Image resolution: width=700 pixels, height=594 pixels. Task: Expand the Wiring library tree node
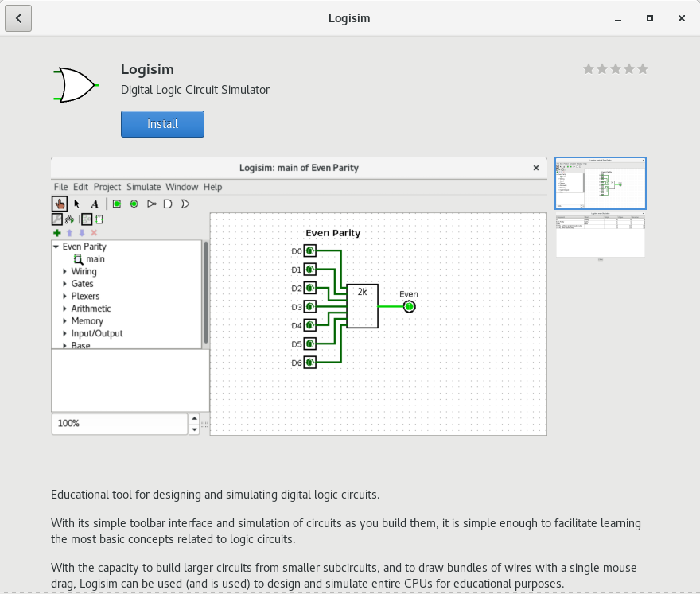click(x=65, y=272)
